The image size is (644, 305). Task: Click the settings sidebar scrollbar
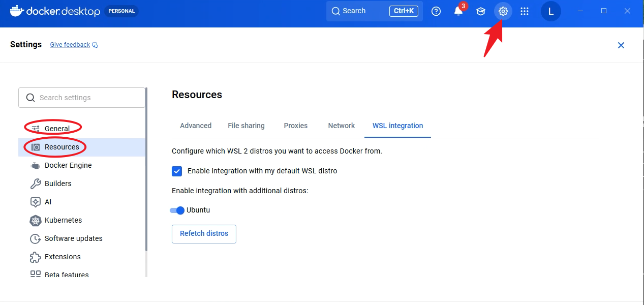tap(146, 169)
